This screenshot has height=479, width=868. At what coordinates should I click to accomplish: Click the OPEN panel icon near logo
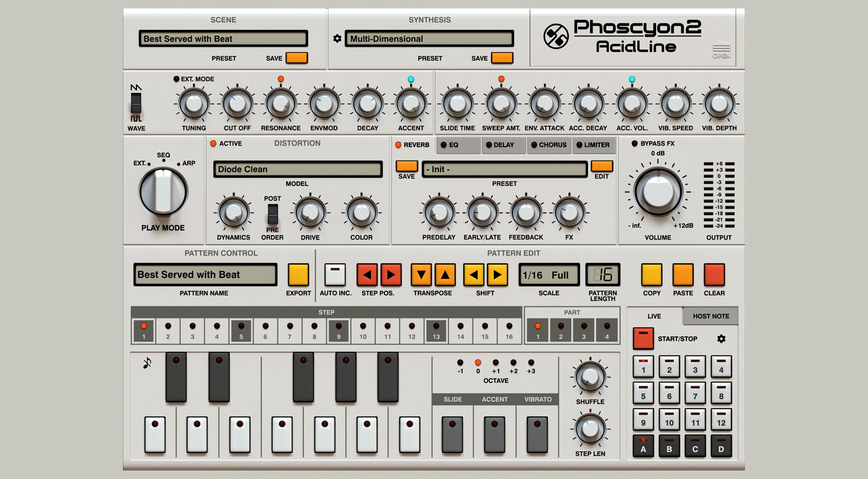(721, 51)
